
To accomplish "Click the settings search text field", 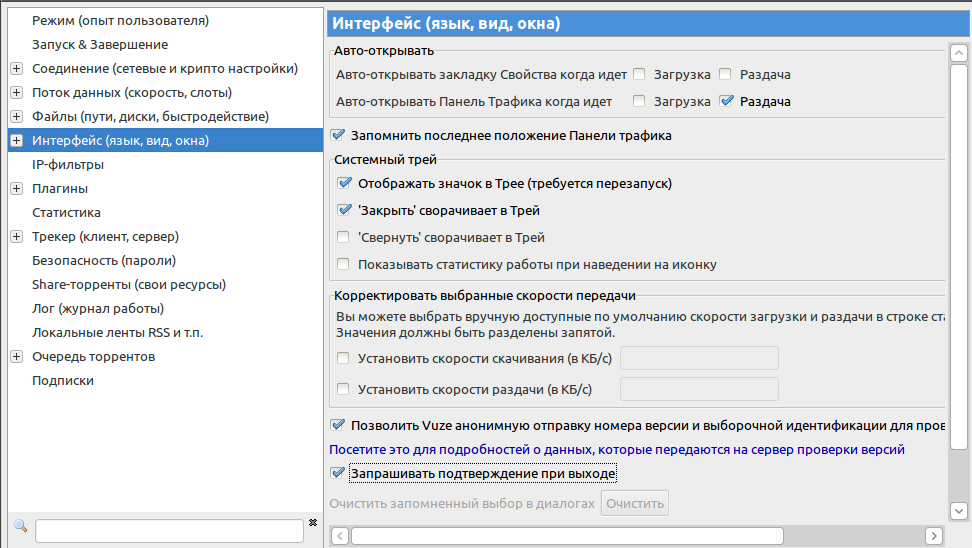I will [x=169, y=531].
